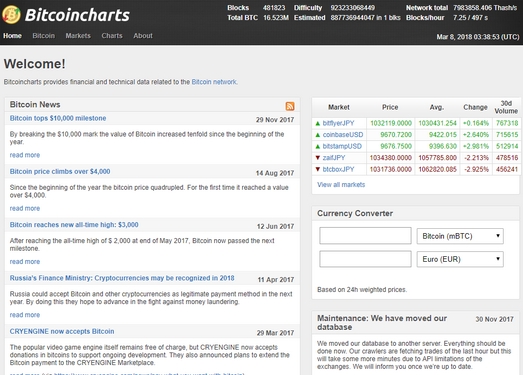
Task: Open the bitflyerJPY market link
Action: [339, 123]
